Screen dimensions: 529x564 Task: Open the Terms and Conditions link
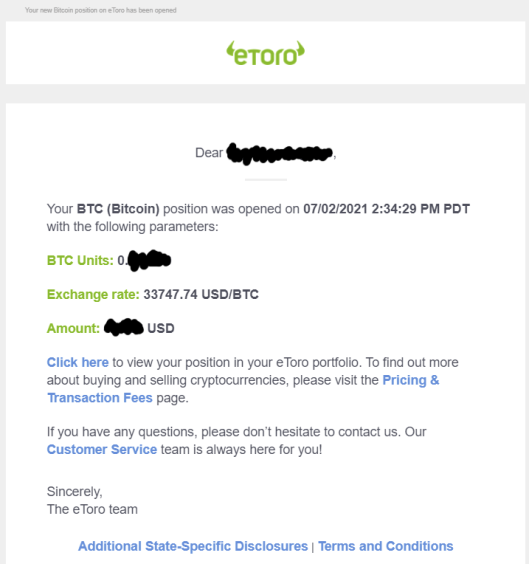click(386, 546)
